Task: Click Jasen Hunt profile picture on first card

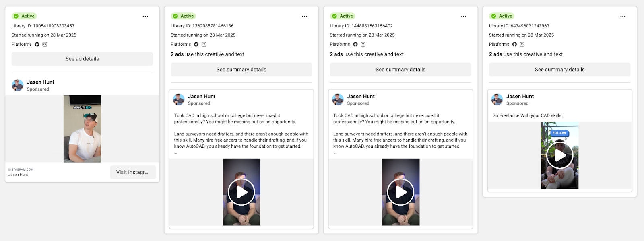Action: point(18,85)
